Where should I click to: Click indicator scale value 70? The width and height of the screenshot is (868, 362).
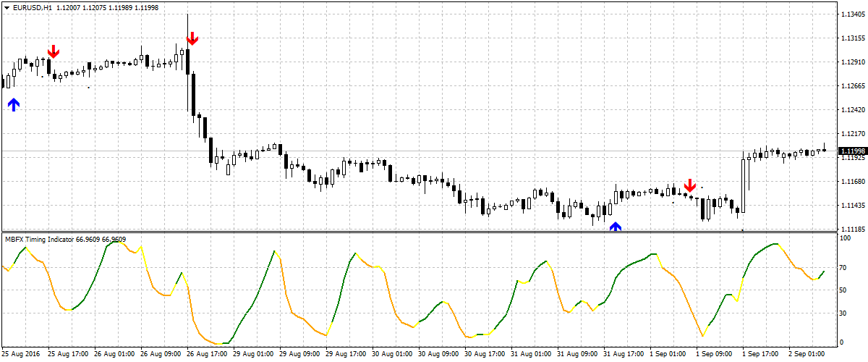[844, 267]
